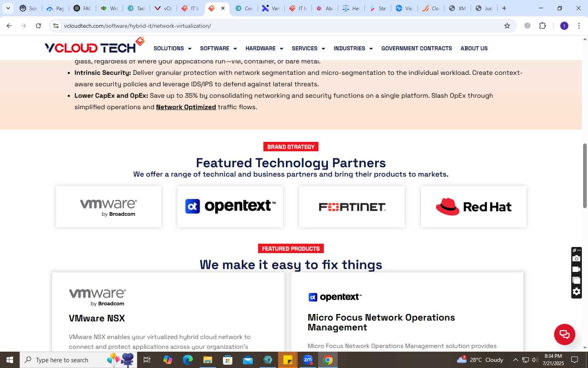Expand the Services menu
588x368 pixels.
308,48
